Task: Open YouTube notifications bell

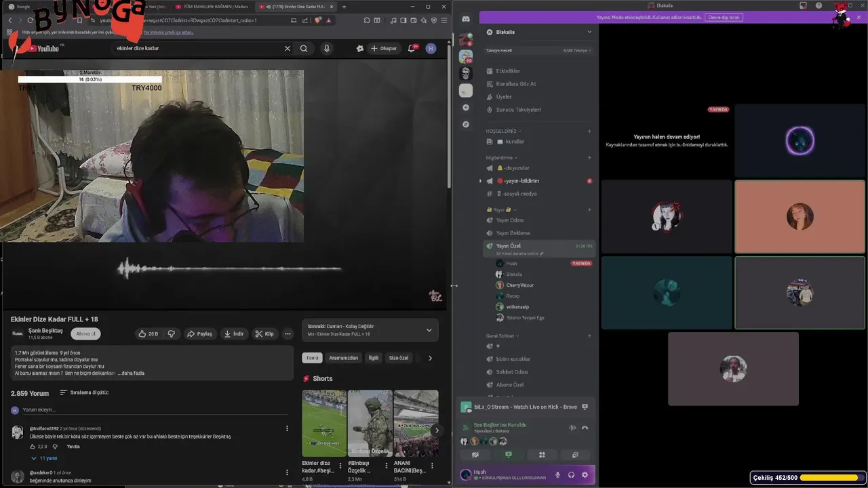Action: 411,48
